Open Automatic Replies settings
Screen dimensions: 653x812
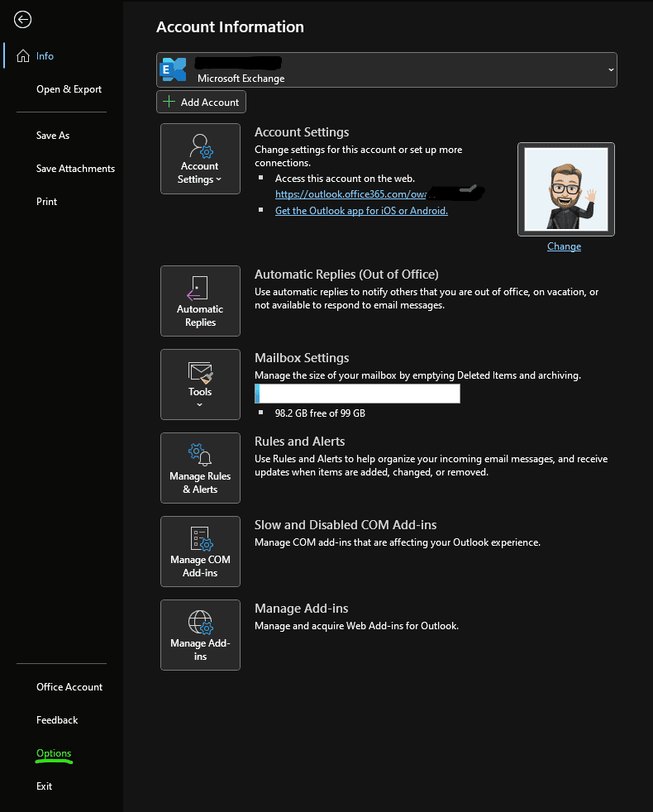coord(200,301)
